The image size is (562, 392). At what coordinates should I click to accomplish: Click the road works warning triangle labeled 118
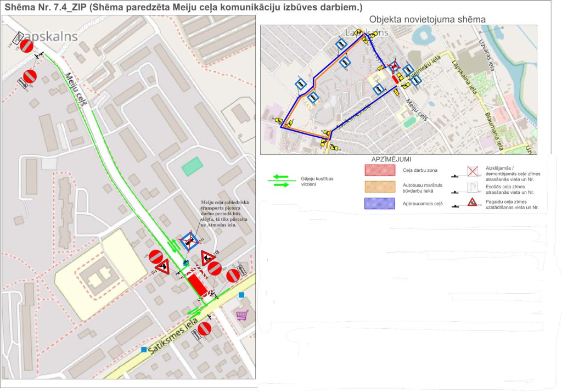[x=207, y=257]
